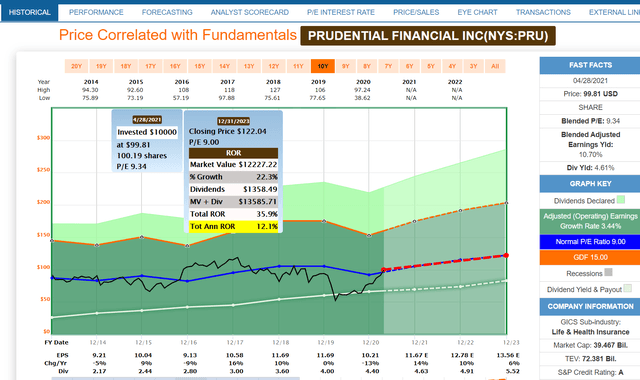The height and width of the screenshot is (380, 640).
Task: Click the COMPANY INFORMATION panel header
Action: point(590,307)
